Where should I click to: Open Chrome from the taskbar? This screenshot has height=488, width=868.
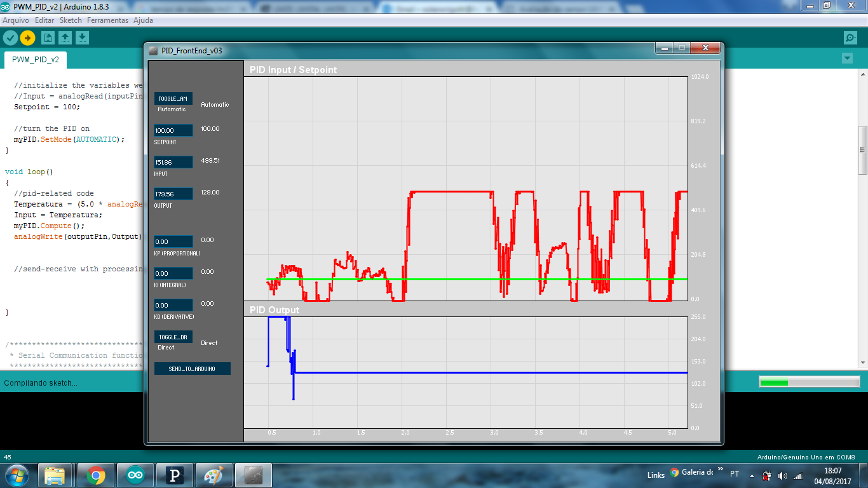[x=96, y=475]
